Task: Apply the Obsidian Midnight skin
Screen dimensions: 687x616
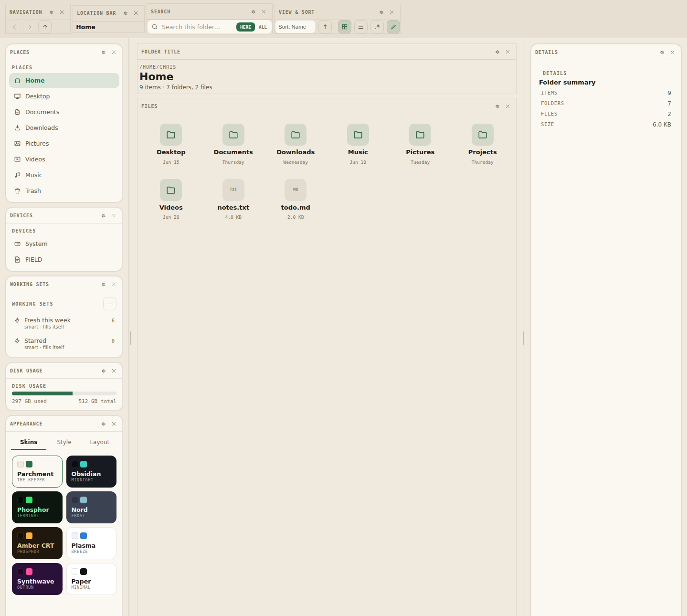Action: (x=91, y=471)
